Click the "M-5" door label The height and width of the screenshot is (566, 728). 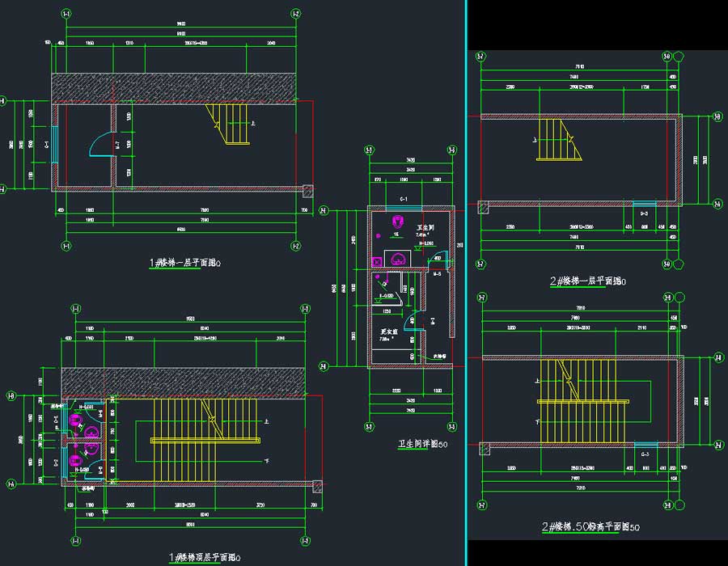[437, 274]
